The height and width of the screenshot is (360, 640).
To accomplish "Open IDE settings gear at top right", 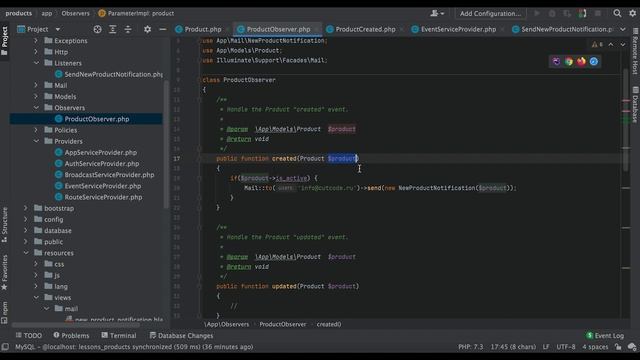I will click(x=633, y=13).
